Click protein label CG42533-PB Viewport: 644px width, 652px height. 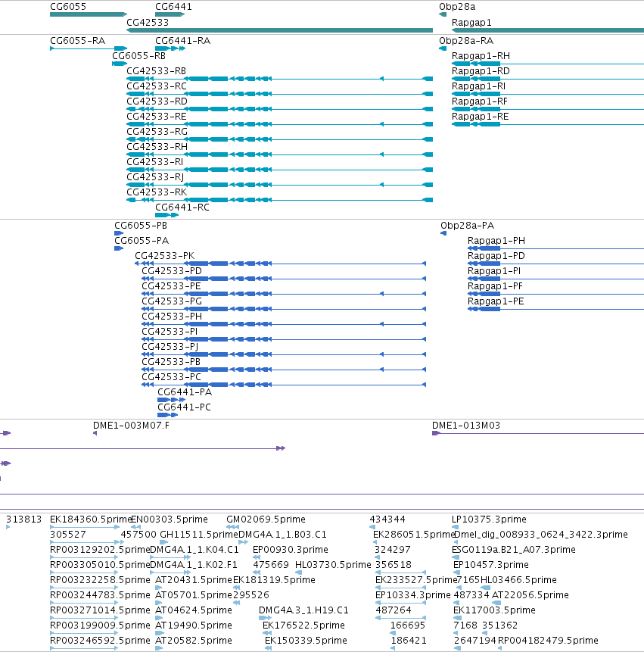[x=171, y=362]
